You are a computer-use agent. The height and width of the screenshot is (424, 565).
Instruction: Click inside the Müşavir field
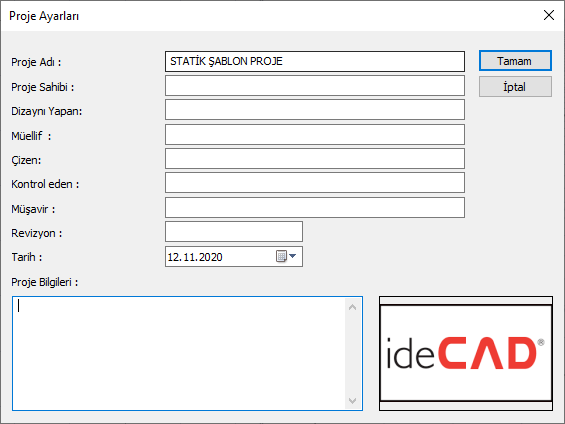315,207
